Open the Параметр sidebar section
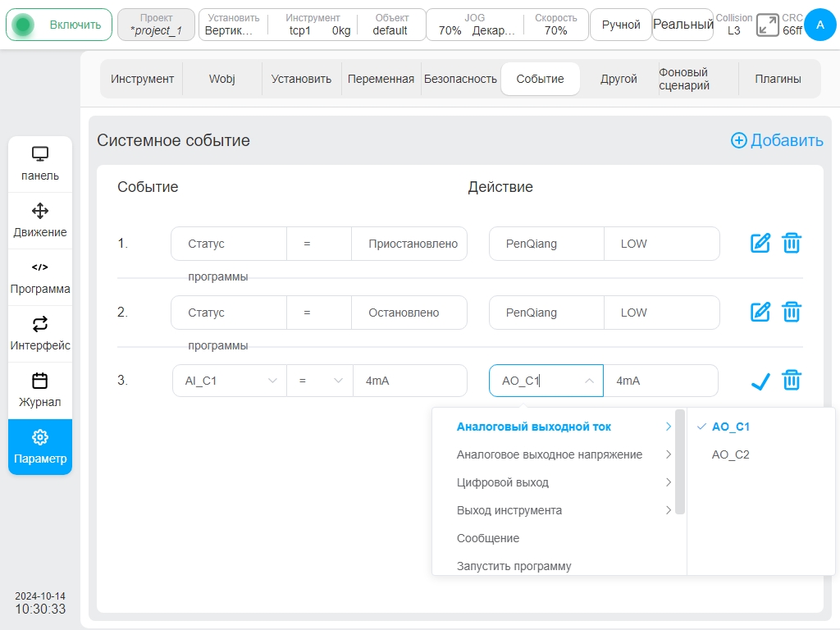Viewport: 840px width, 630px height. click(x=40, y=447)
